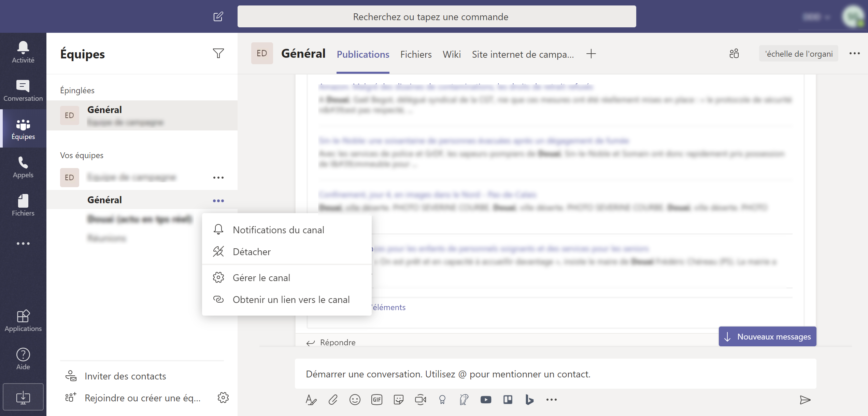Open the Praise badge app

tap(442, 399)
